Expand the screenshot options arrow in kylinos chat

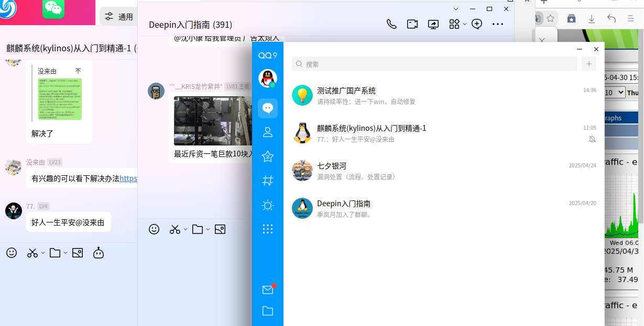(43, 253)
